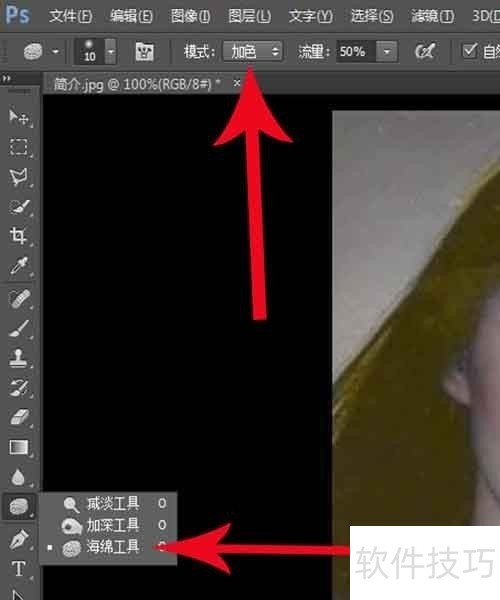500x600 pixels.
Task: Open the 3D menu
Action: click(486, 16)
